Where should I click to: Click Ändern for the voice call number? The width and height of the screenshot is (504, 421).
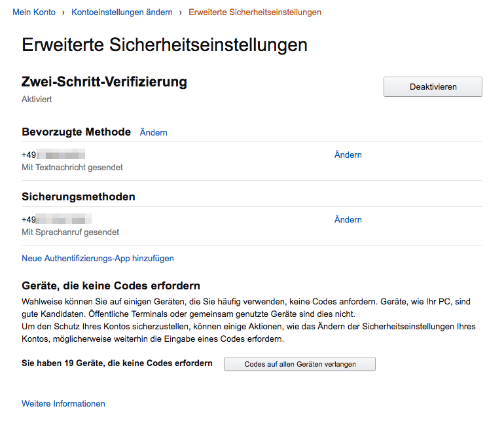click(348, 220)
